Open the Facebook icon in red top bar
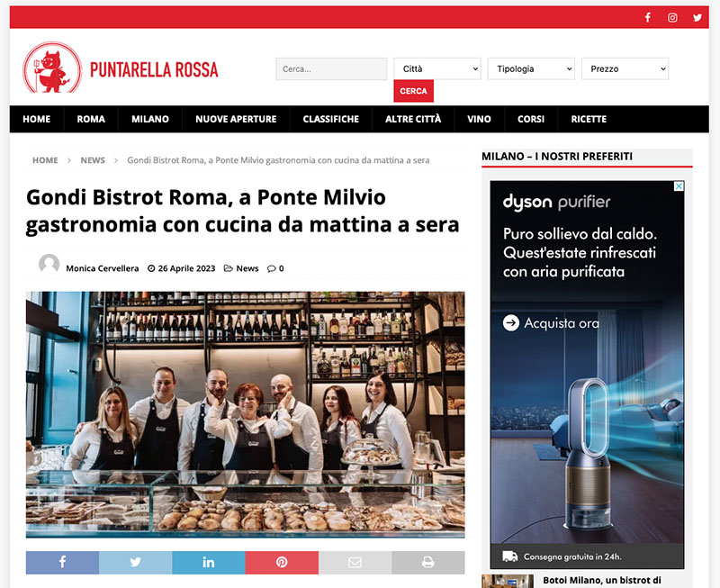720x588 pixels. click(x=647, y=17)
